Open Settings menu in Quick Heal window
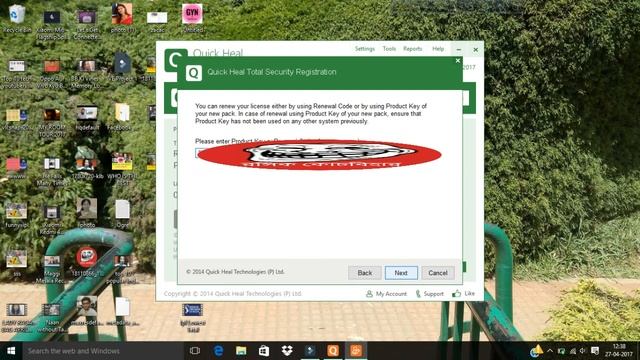640x360 pixels. [364, 49]
